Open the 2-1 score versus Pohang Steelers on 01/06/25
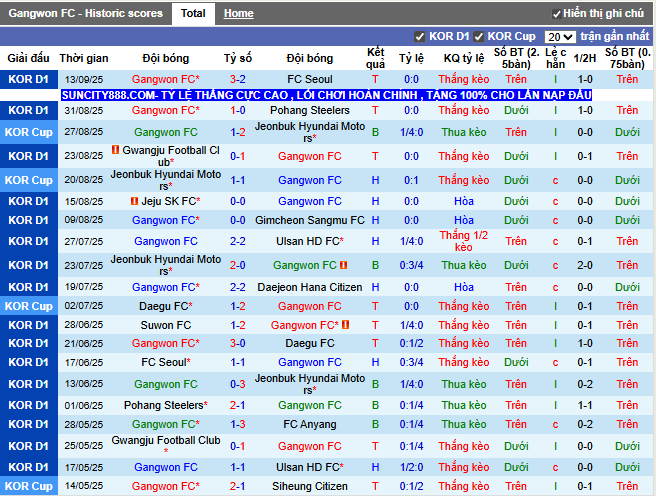Viewport: 656px width, 496px height. coord(238,405)
